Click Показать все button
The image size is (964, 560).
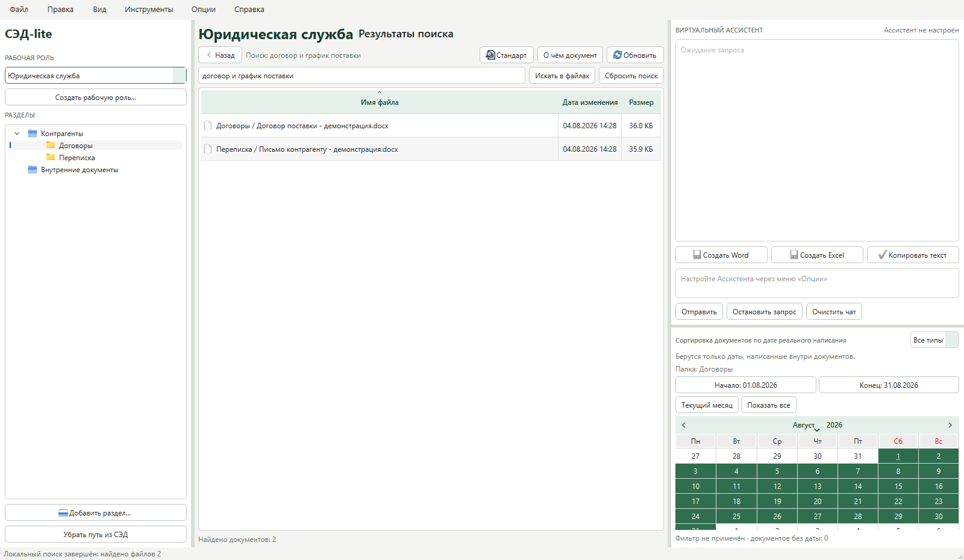pyautogui.click(x=769, y=405)
